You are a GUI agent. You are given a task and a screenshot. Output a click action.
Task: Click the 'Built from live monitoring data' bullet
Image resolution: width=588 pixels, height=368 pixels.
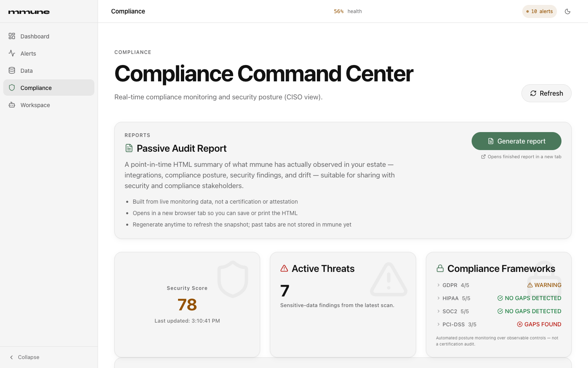tap(215, 202)
